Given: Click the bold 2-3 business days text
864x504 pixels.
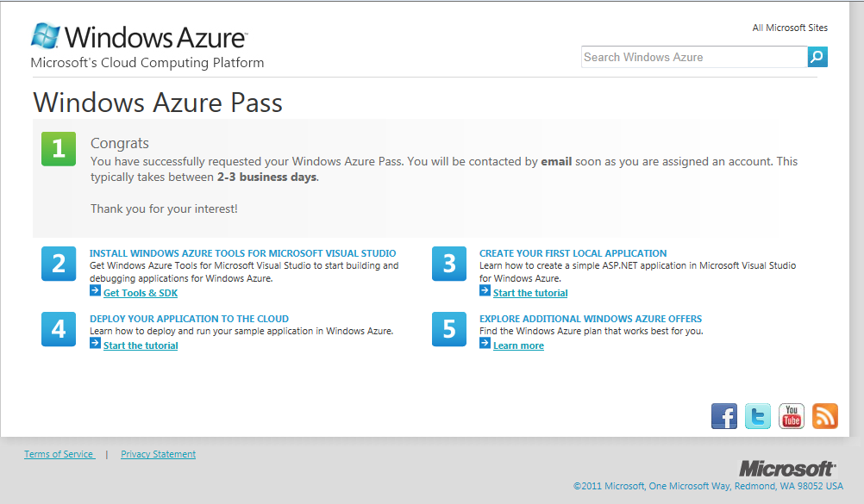Looking at the screenshot, I should (x=266, y=177).
